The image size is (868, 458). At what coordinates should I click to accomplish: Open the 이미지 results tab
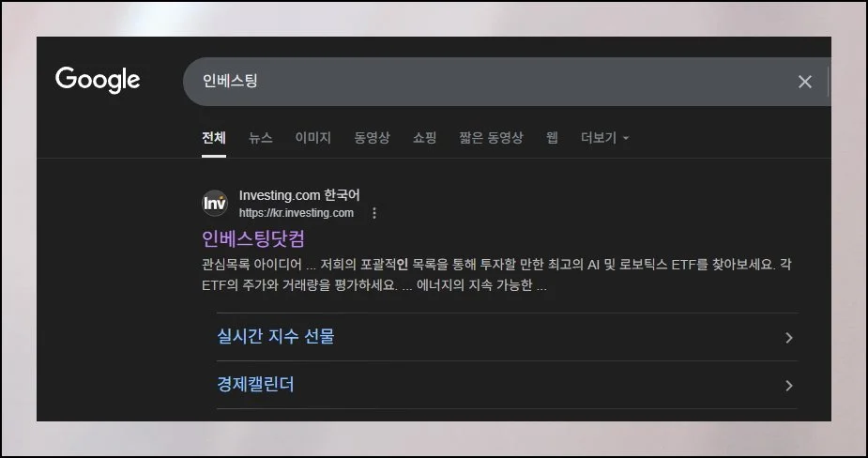[x=312, y=138]
